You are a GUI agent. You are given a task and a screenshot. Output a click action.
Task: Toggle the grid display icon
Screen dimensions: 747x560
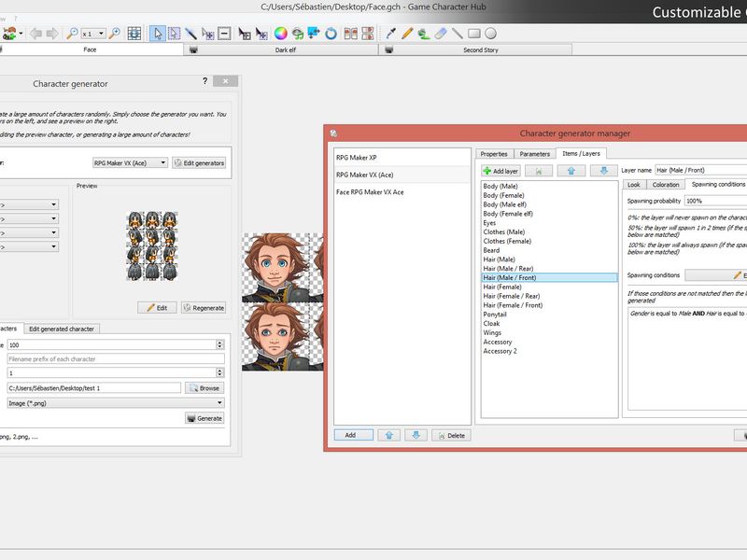(134, 34)
